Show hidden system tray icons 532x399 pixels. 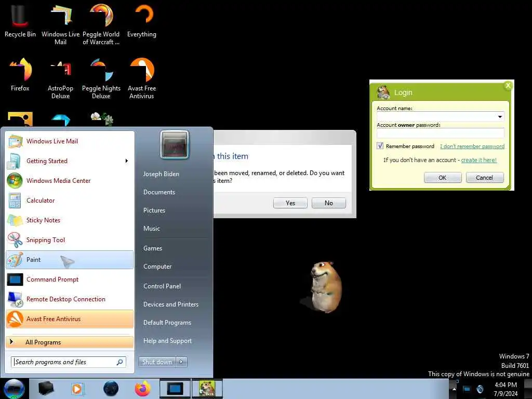pyautogui.click(x=454, y=389)
